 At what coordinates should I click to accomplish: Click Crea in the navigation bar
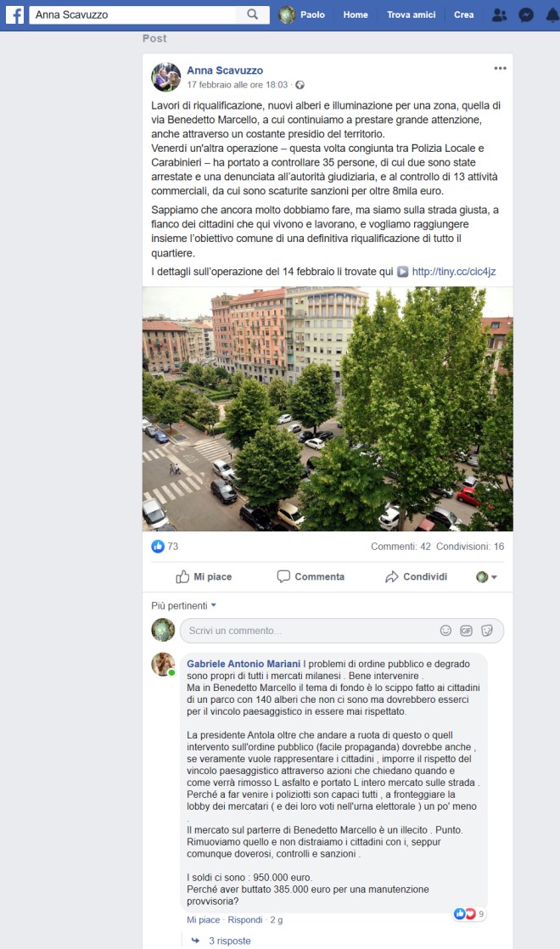point(464,15)
